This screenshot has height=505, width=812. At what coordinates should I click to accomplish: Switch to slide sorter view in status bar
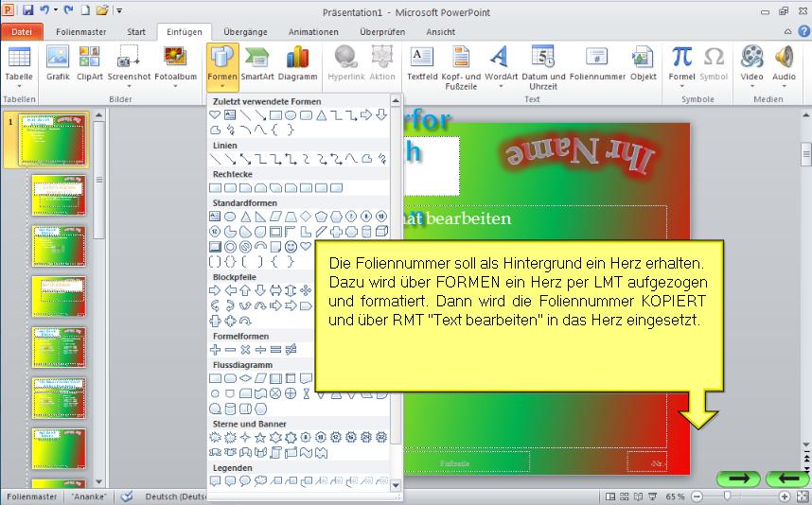pyautogui.click(x=627, y=496)
